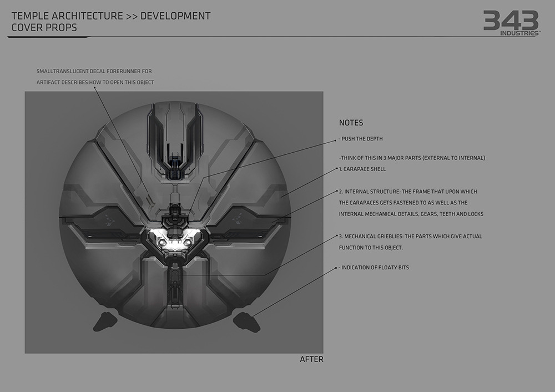The height and width of the screenshot is (392, 555).
Task: Click the 'NOTES' heading
Action: 351,123
